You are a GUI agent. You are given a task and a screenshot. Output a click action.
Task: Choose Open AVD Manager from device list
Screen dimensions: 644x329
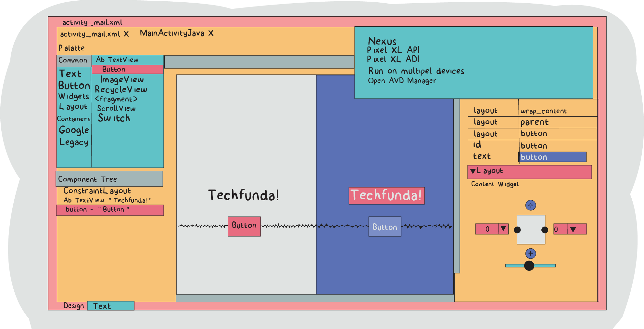pyautogui.click(x=402, y=81)
